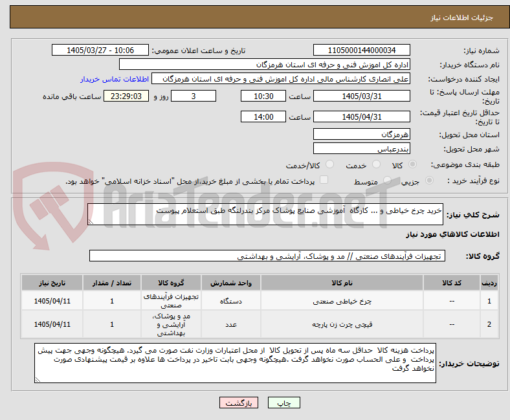Click the عدد unit cell
The width and height of the screenshot is (510, 420).
231,324
